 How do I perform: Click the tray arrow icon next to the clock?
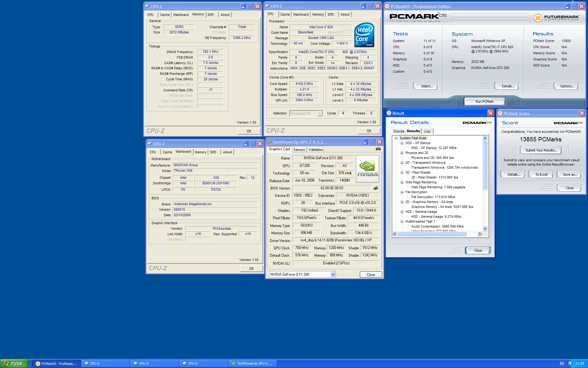pos(570,363)
